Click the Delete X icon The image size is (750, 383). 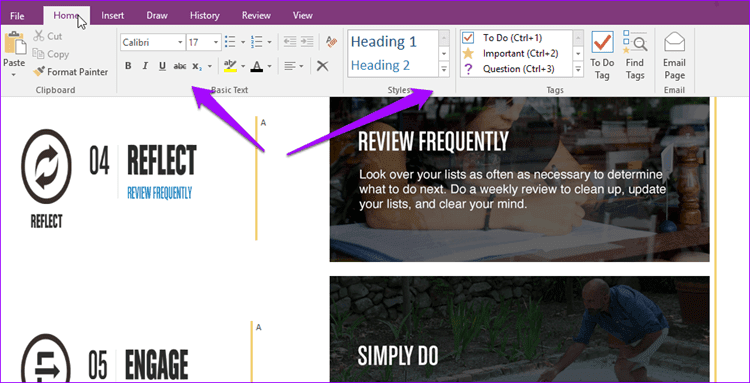click(323, 66)
